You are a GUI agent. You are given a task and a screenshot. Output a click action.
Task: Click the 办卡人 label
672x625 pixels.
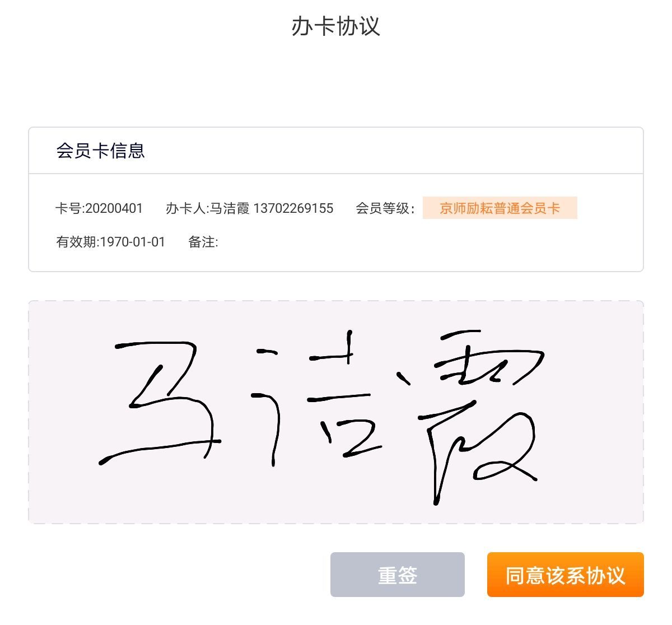(186, 208)
